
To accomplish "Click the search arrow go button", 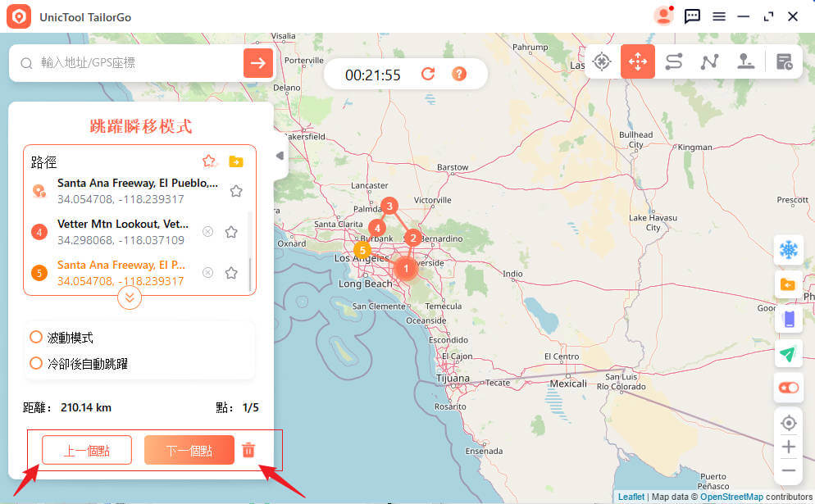I will [x=257, y=63].
